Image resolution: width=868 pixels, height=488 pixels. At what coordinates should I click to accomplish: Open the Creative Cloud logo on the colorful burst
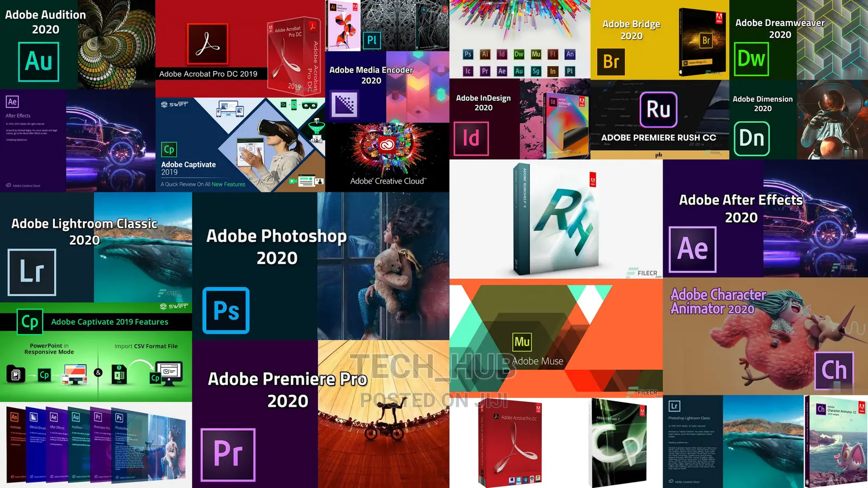point(386,145)
